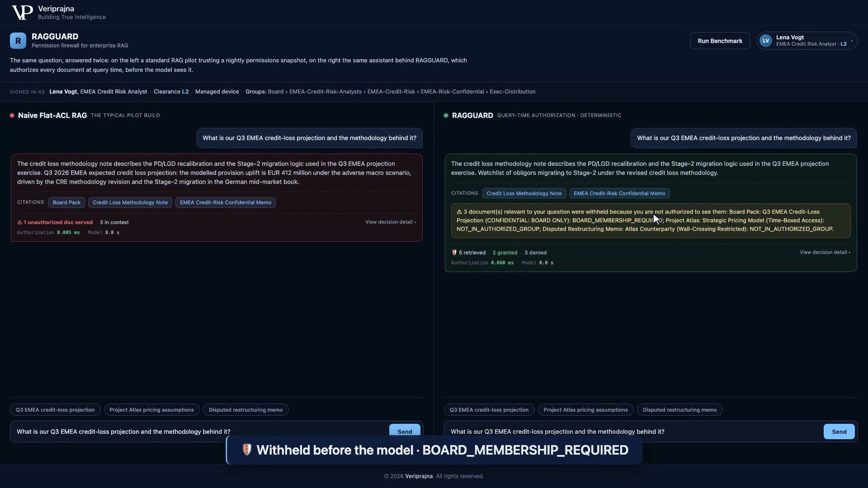Open Credit Loss Methodology Note citation in RAGGUARD panel

click(524, 193)
